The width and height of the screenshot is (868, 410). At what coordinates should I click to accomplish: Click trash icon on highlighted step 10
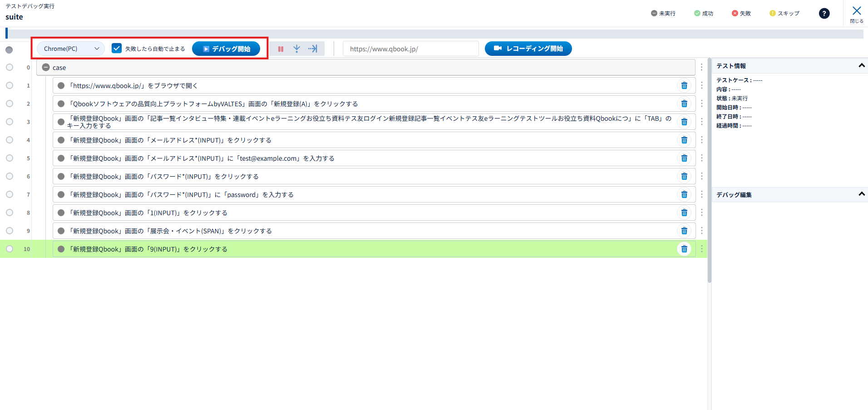(x=684, y=249)
